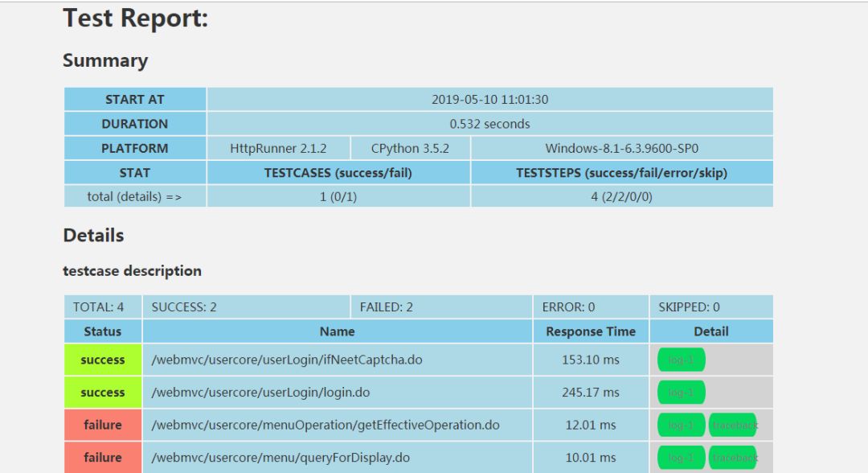Click the TOTAL: 4 cell
The width and height of the screenshot is (868, 473).
pyautogui.click(x=103, y=306)
